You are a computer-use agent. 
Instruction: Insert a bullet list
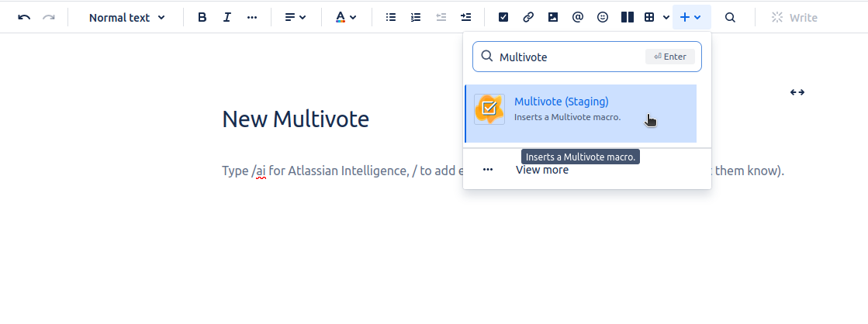point(391,17)
